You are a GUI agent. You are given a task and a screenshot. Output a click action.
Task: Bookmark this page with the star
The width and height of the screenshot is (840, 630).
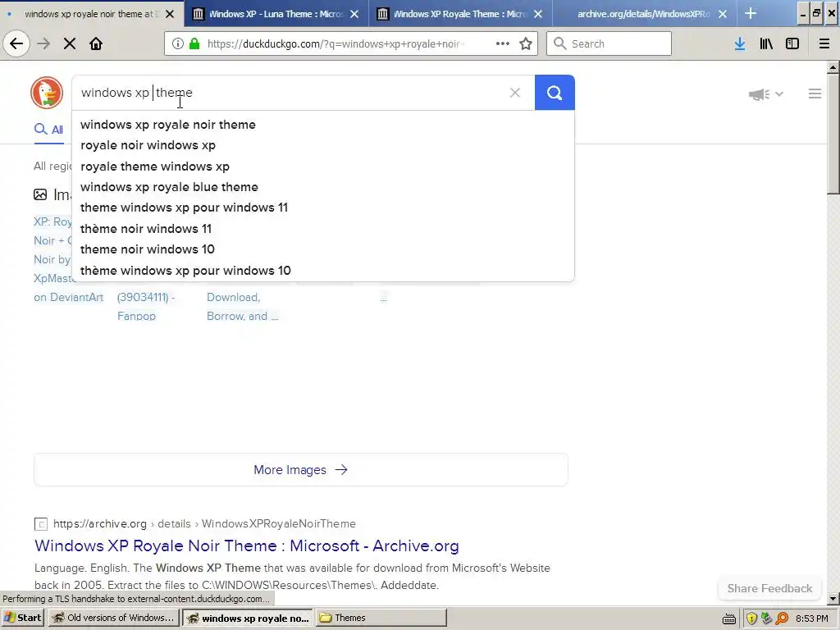click(526, 44)
